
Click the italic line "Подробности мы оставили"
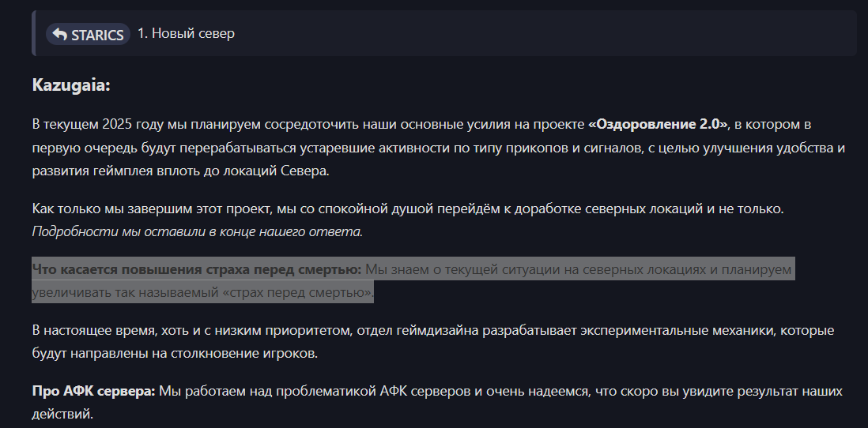tap(198, 231)
